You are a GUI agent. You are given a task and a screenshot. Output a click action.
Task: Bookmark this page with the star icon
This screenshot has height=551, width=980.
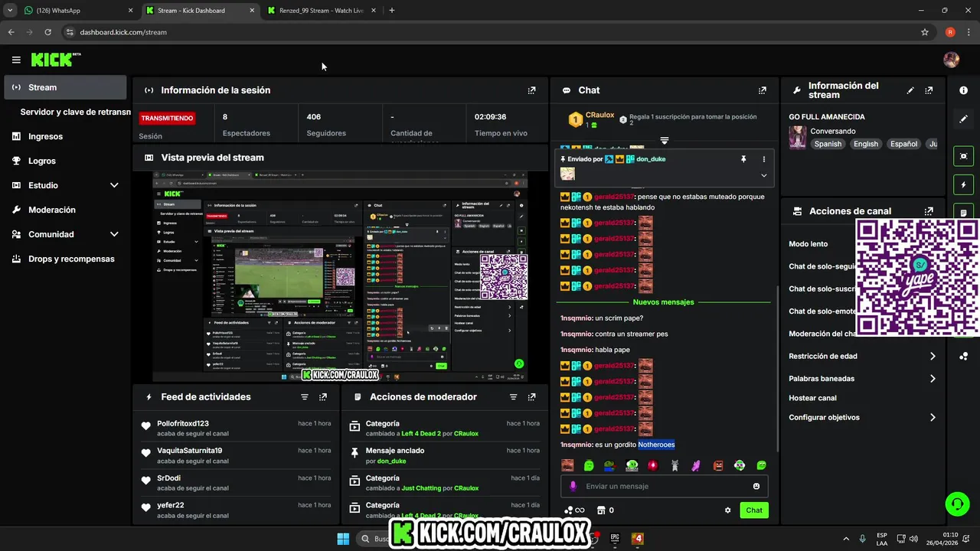[x=925, y=32]
